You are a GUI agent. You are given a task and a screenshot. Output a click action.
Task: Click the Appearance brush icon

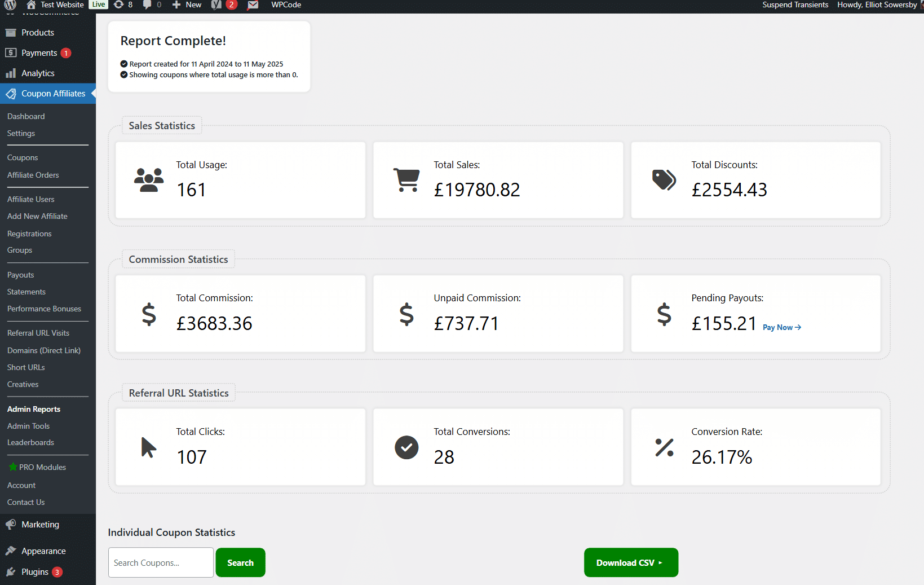pyautogui.click(x=11, y=551)
